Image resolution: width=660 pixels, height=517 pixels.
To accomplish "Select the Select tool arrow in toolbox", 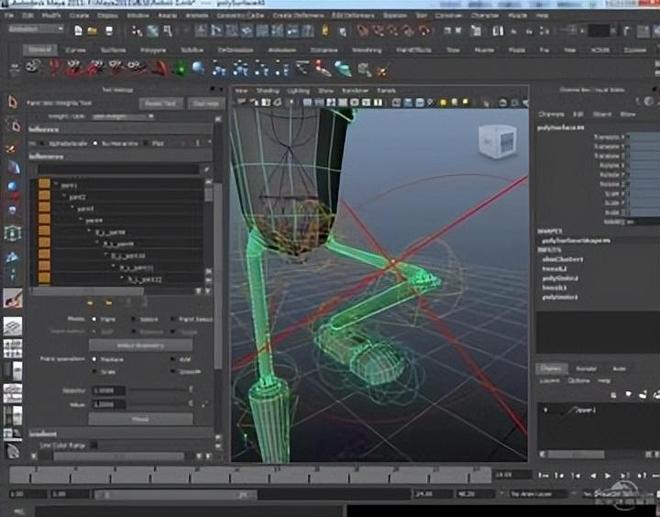I will [x=13, y=102].
